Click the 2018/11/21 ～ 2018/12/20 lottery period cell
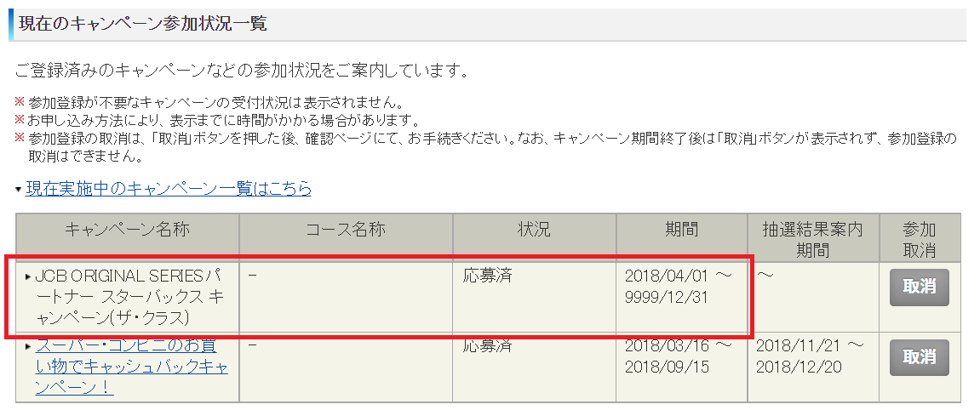Screen dimensions: 980x410 [x=810, y=356]
